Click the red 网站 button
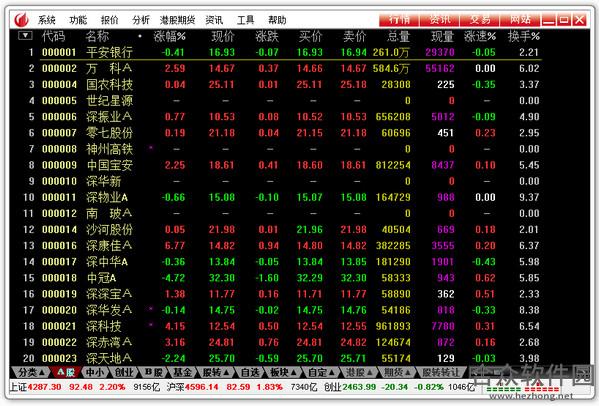599x406 pixels. [x=520, y=19]
